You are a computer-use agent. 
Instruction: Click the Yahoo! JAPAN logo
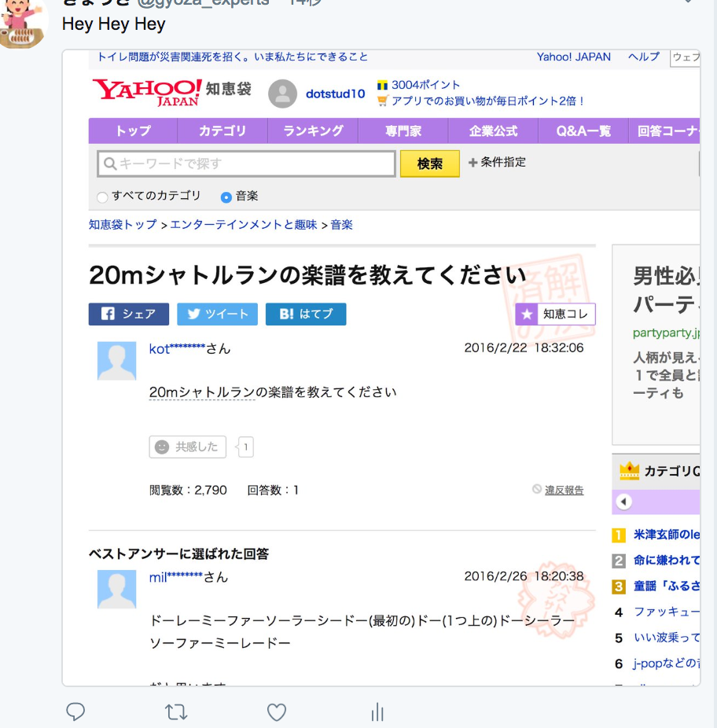pos(147,92)
